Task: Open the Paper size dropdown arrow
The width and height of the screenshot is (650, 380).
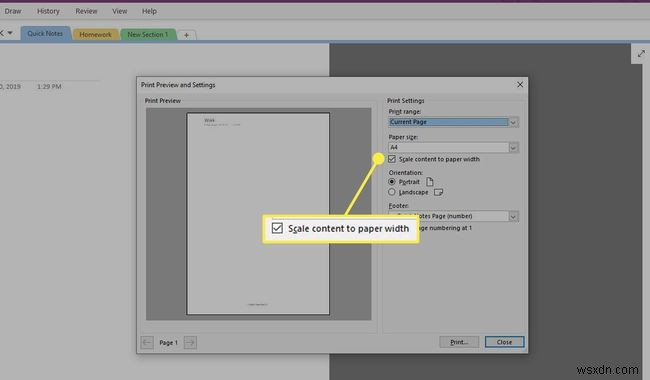Action: coord(513,148)
